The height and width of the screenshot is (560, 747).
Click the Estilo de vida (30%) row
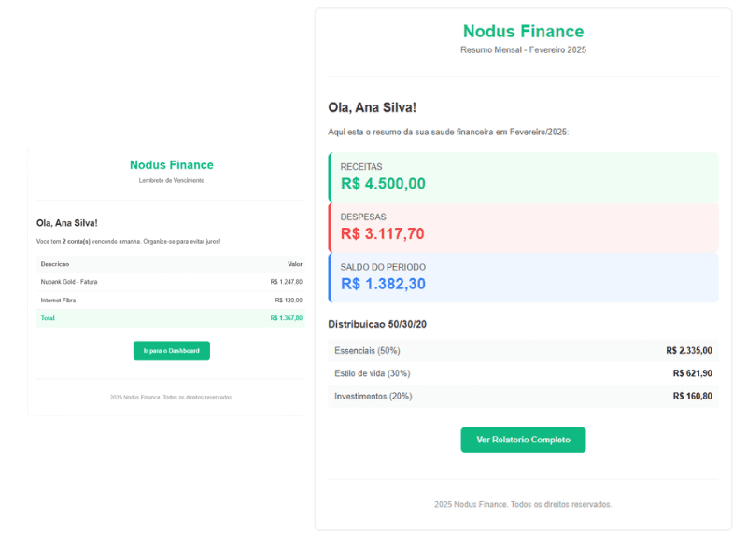523,372
